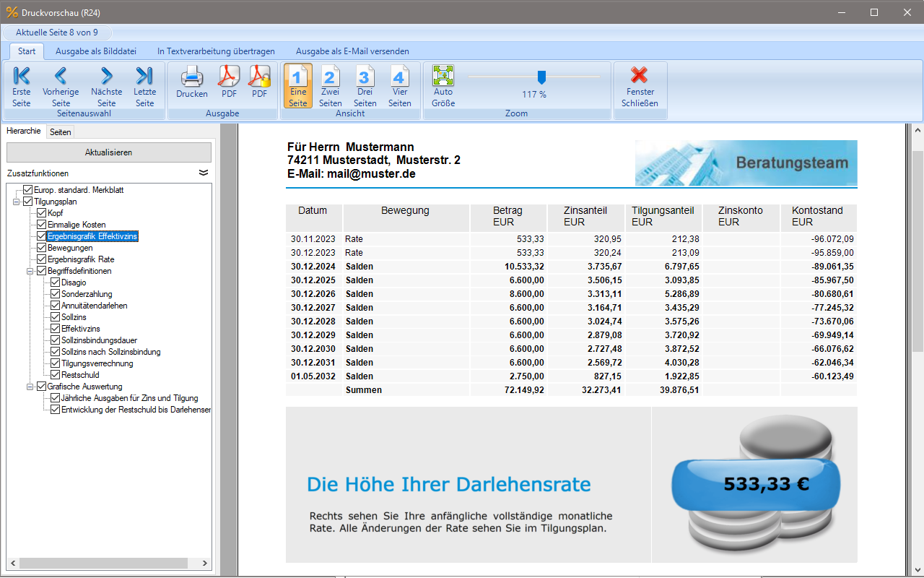Export as locked PDF with padlock icon
924x578 pixels.
259,82
